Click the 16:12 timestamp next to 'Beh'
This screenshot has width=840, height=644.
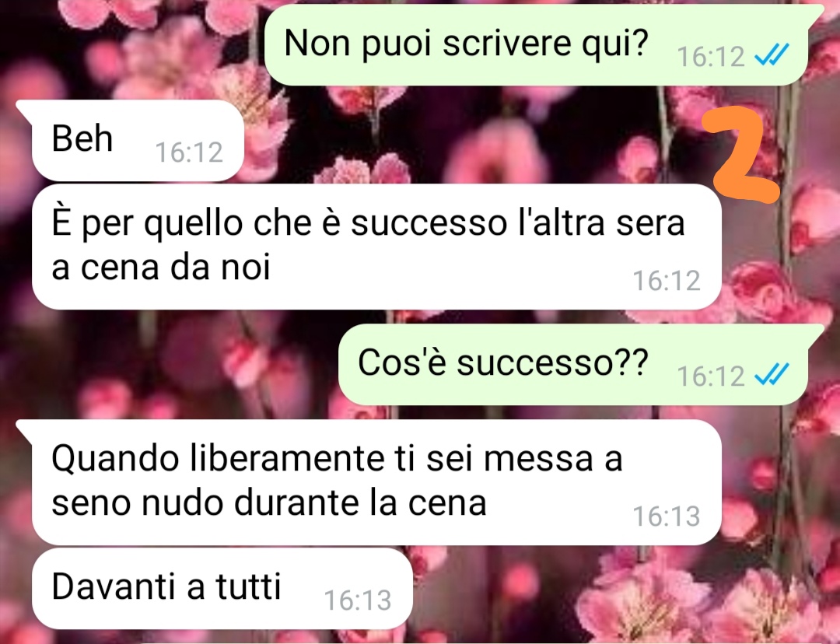(x=189, y=152)
